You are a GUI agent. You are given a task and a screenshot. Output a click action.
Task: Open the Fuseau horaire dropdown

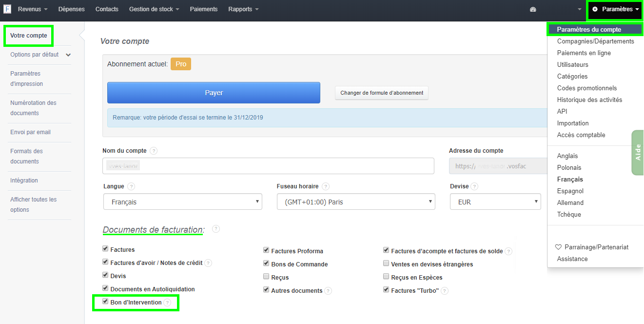(355, 202)
